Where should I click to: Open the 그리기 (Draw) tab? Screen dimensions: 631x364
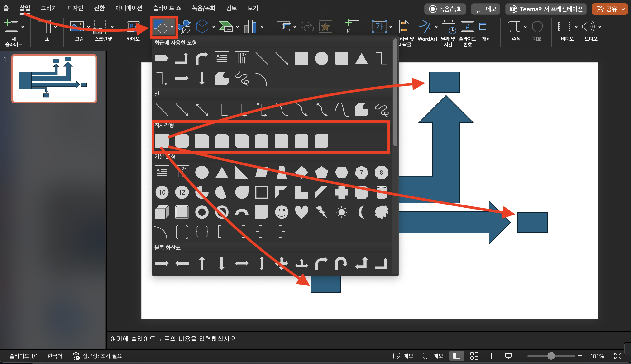(49, 8)
